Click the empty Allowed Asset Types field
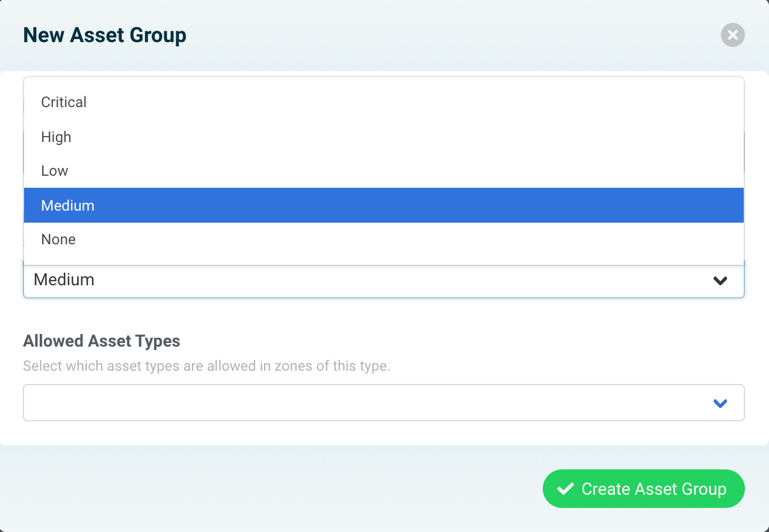This screenshot has width=769, height=532. [301, 403]
